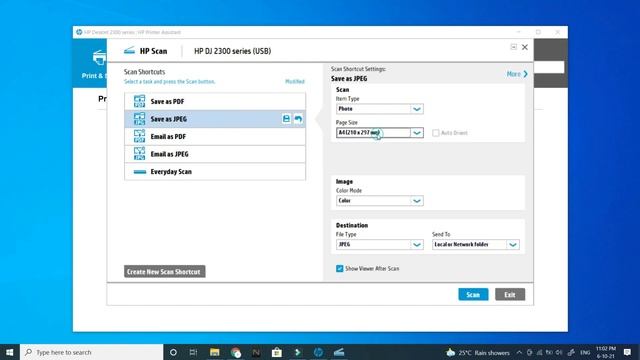Click the Print & Scan printer icon in HP Printer Assistant
Image resolution: width=640 pixels, height=360 pixels.
(x=99, y=58)
